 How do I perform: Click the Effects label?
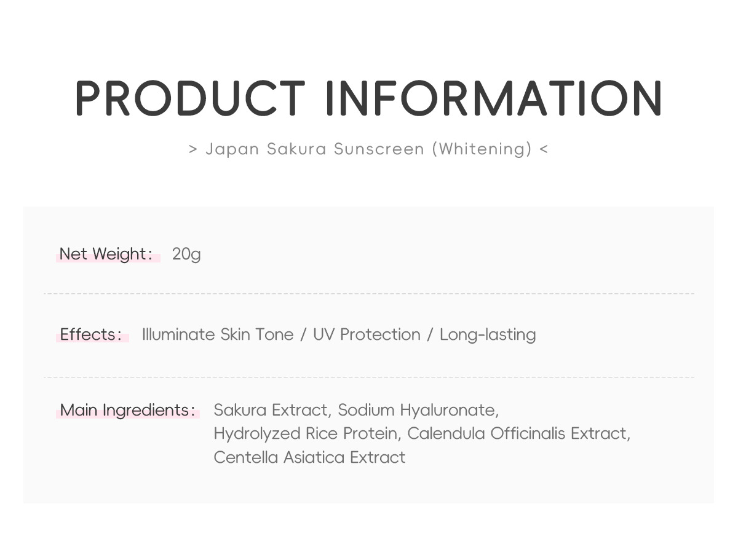point(91,334)
